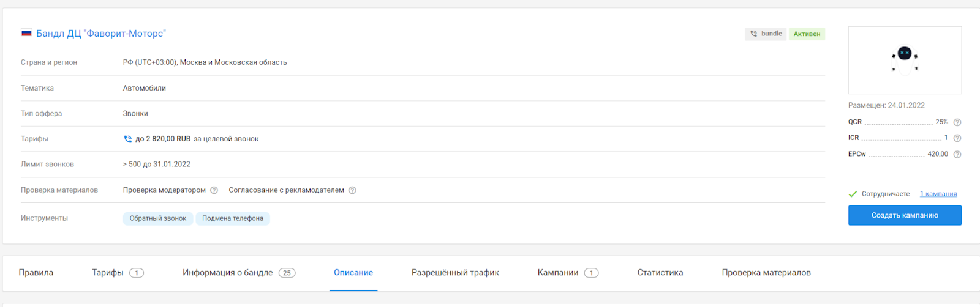The height and width of the screenshot is (307, 980).
Task: Click the text "Согласование с рекламодателем"
Action: pos(286,190)
